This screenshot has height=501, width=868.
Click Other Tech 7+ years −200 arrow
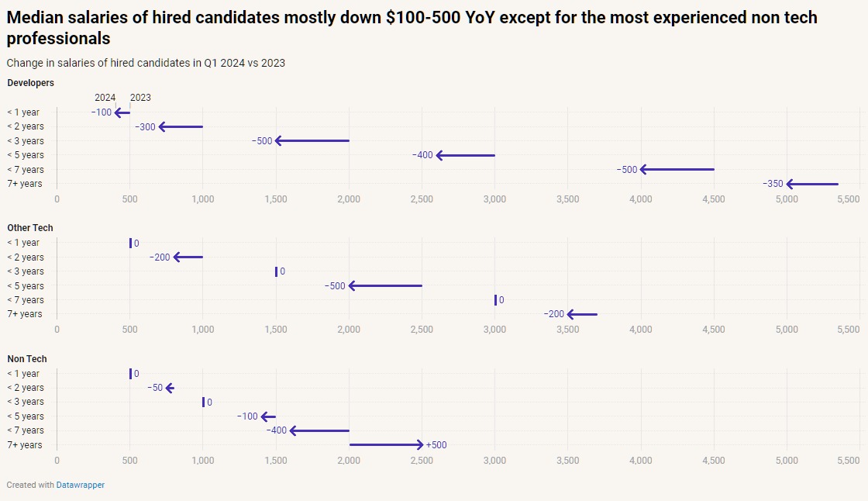pyautogui.click(x=582, y=314)
